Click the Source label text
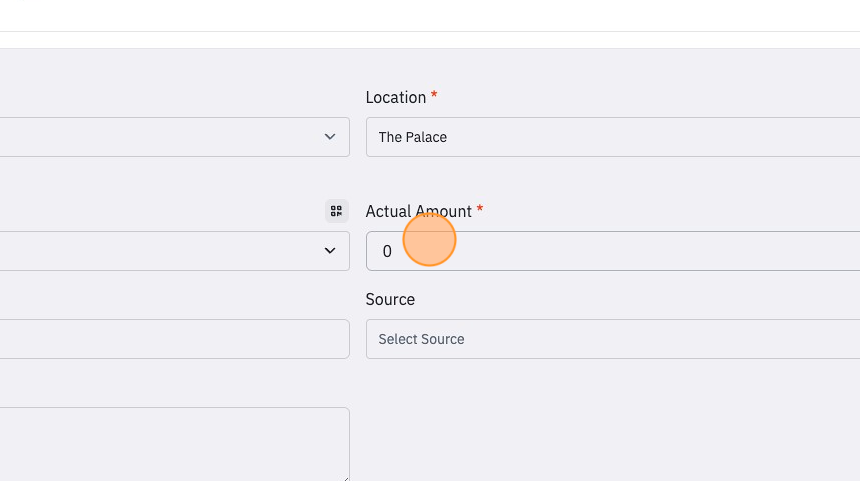The height and width of the screenshot is (481, 860). tap(390, 299)
